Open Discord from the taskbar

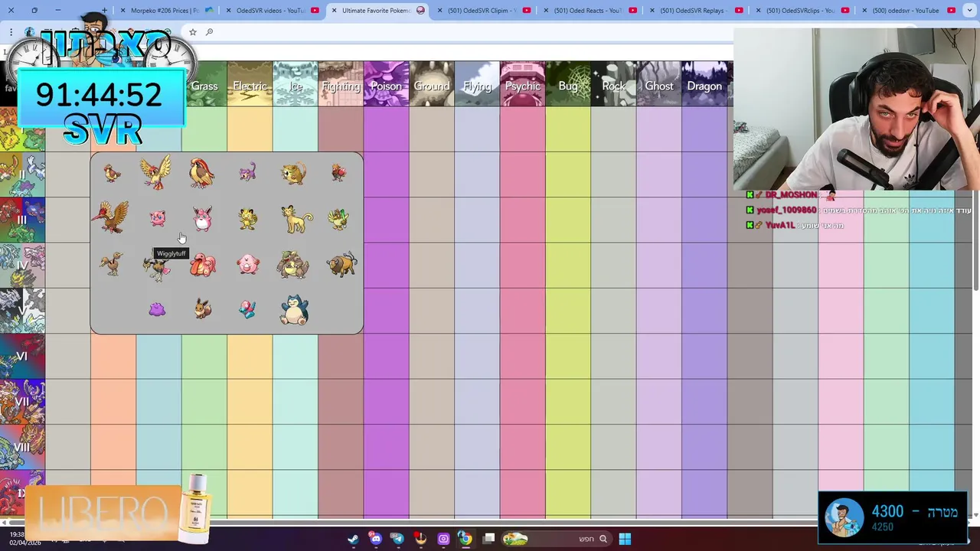(x=375, y=539)
